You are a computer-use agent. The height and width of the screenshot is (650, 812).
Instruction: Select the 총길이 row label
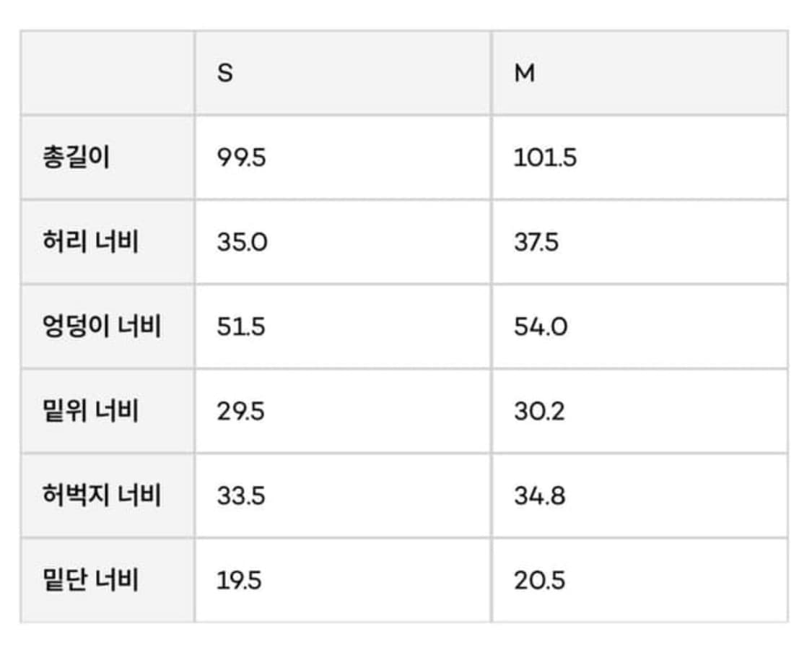(x=76, y=157)
